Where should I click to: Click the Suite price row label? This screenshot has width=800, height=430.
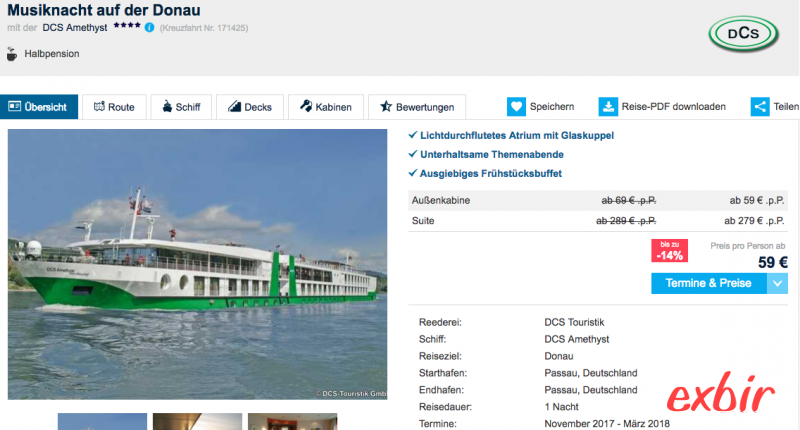pyautogui.click(x=423, y=221)
